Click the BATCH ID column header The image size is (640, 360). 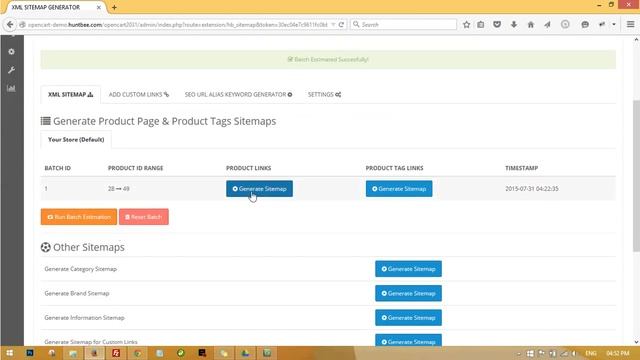pos(58,168)
